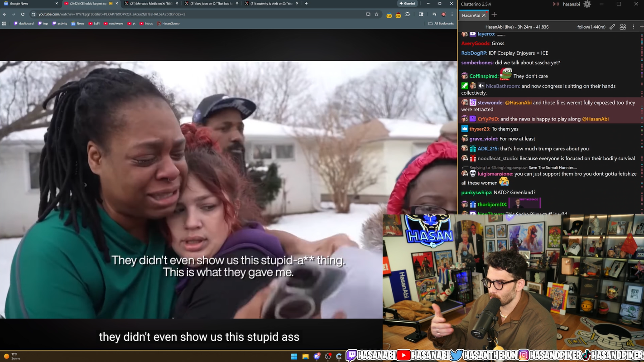Viewport: 644px width, 362px height.
Task: Click the site info icon beside the URL
Action: click(x=34, y=14)
